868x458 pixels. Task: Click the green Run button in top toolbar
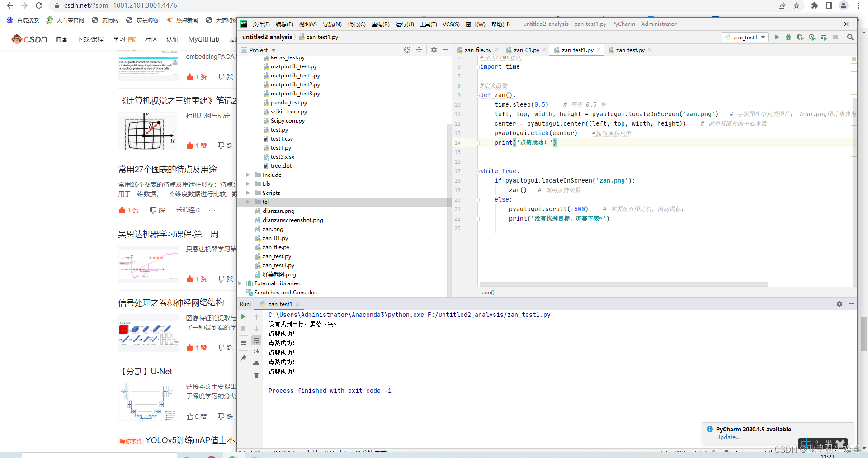pos(777,37)
